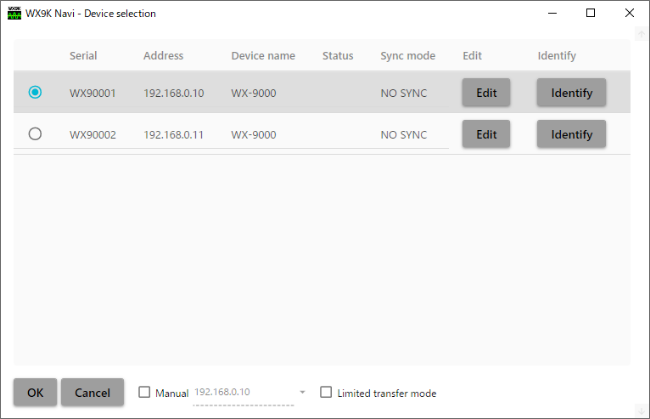Click the Status column header
The width and height of the screenshot is (650, 419).
[337, 56]
